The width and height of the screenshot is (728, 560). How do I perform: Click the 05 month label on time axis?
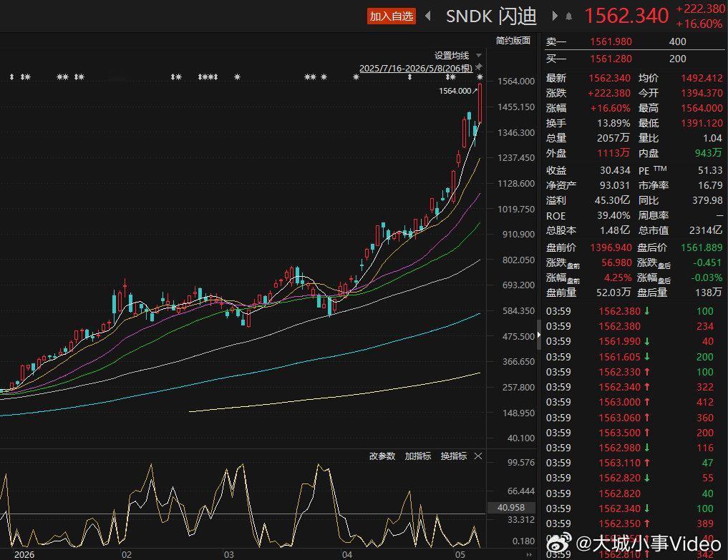[460, 554]
